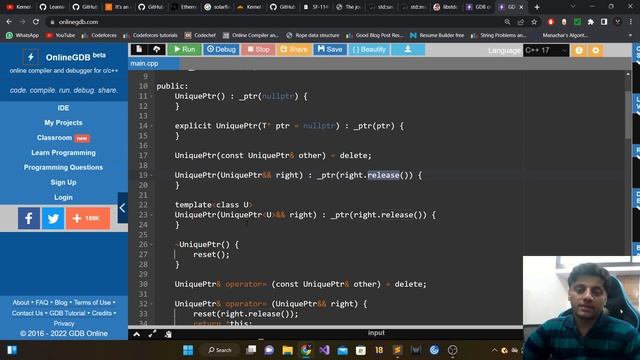Open the YouTube bookmark
Image resolution: width=640 pixels, height=360 pixels.
(60, 36)
